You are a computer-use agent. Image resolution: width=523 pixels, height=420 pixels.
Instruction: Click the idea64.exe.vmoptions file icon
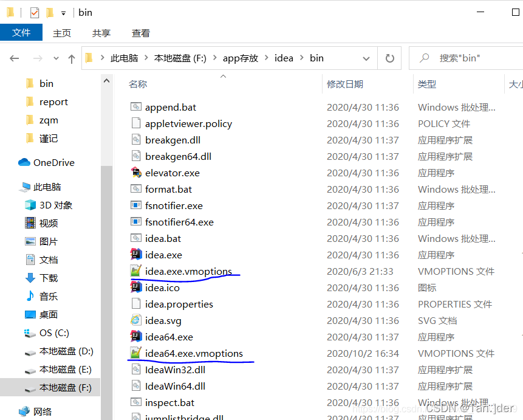(x=135, y=353)
